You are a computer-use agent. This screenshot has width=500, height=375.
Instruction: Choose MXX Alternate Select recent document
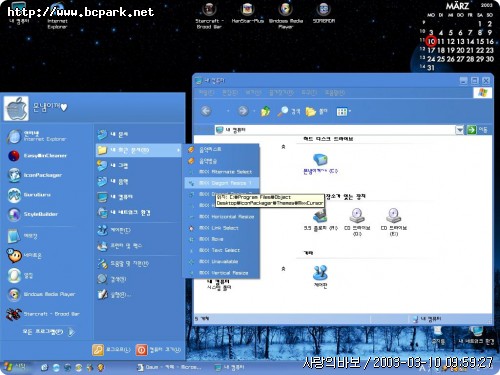pos(222,172)
